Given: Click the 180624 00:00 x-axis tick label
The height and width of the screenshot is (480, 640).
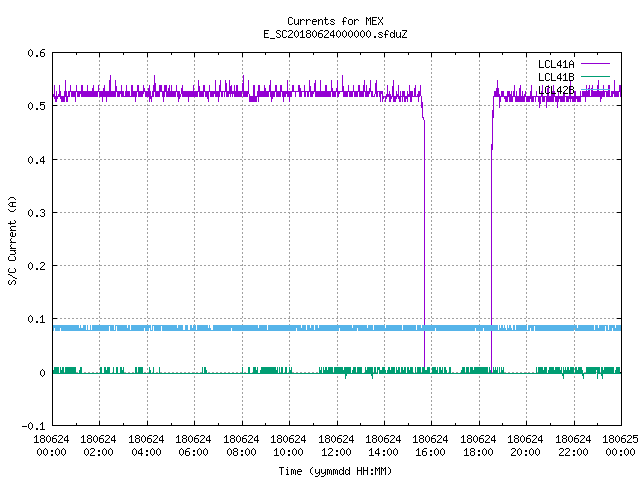Looking at the screenshot, I should (x=51, y=446).
